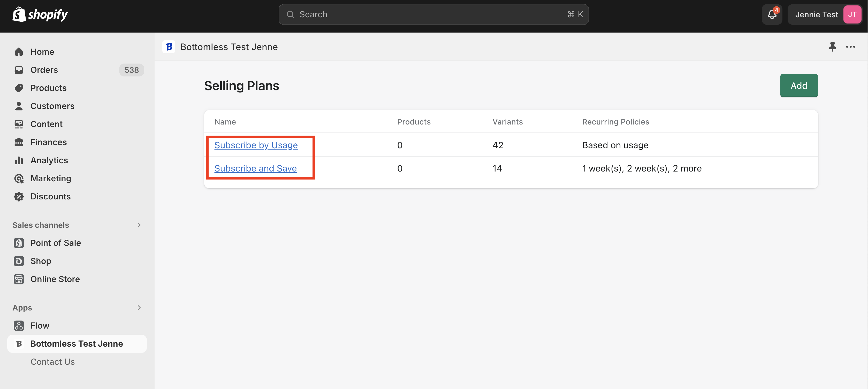
Task: Click the Bottomless B icon in sidebar
Action: point(19,344)
